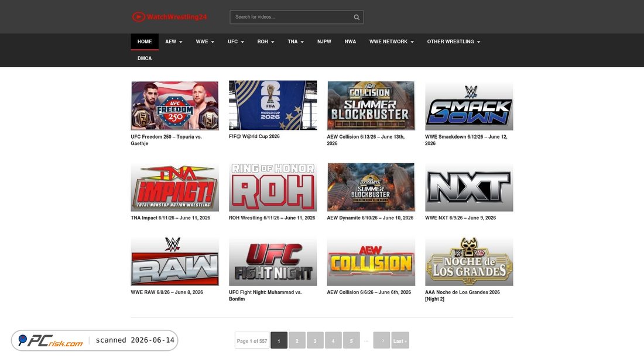The width and height of the screenshot is (644, 362).
Task: Click the WatchWrestling24 site logo
Action: 170,17
